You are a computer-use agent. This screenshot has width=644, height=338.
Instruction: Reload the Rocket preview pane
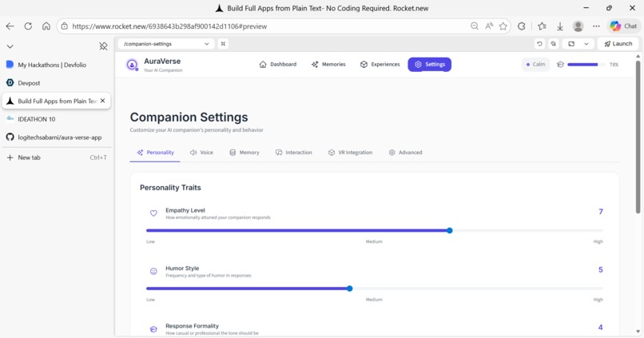[x=539, y=43]
